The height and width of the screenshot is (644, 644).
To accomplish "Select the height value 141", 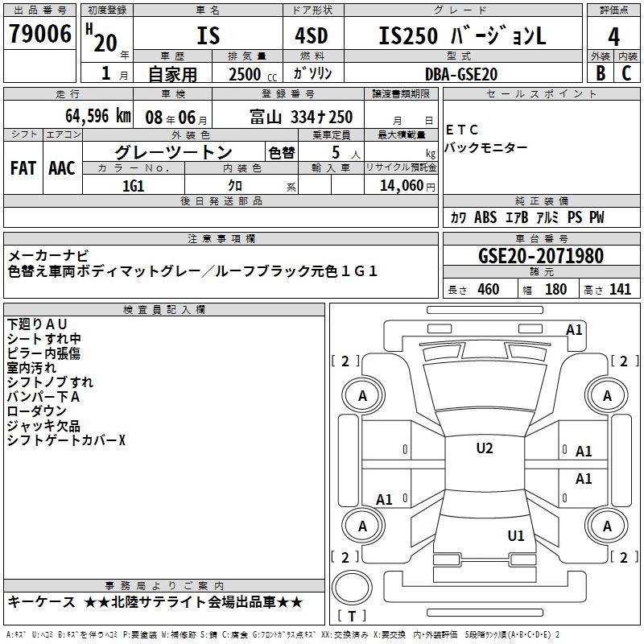I will click(x=620, y=289).
